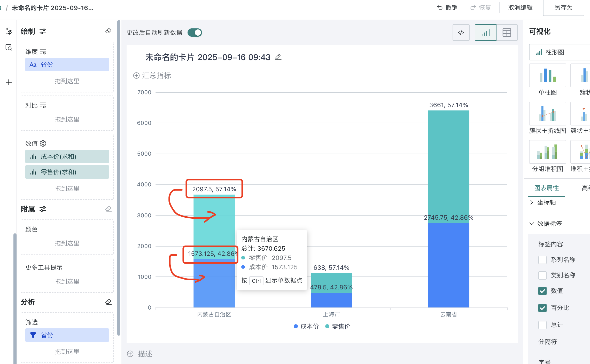Click the 云南省 axis label
The height and width of the screenshot is (364, 590).
pos(449,314)
